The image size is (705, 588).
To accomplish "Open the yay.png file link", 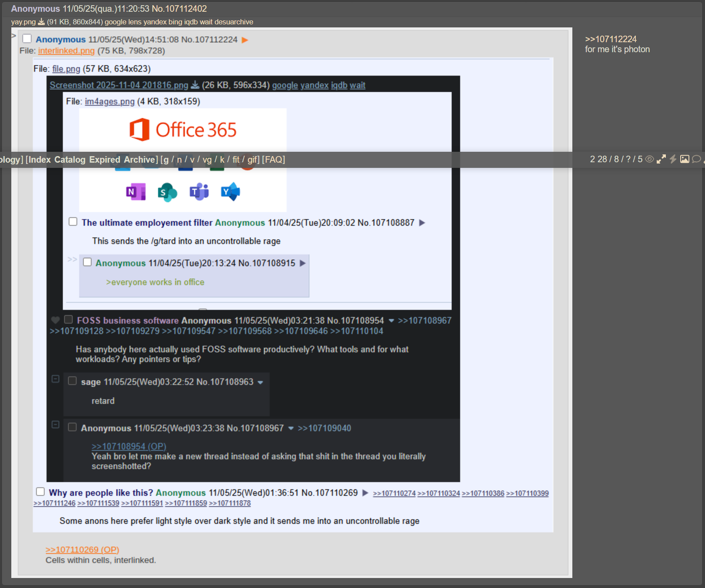I will [x=23, y=22].
